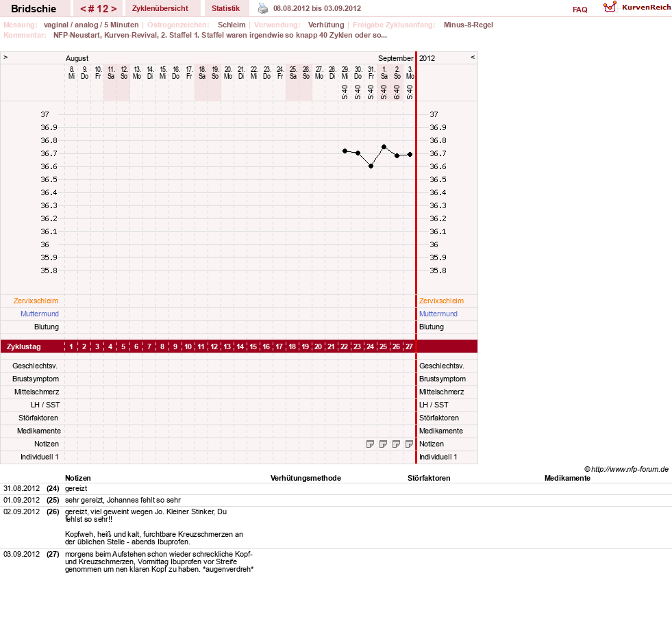Click the Zervixschleim label on the left

click(36, 301)
